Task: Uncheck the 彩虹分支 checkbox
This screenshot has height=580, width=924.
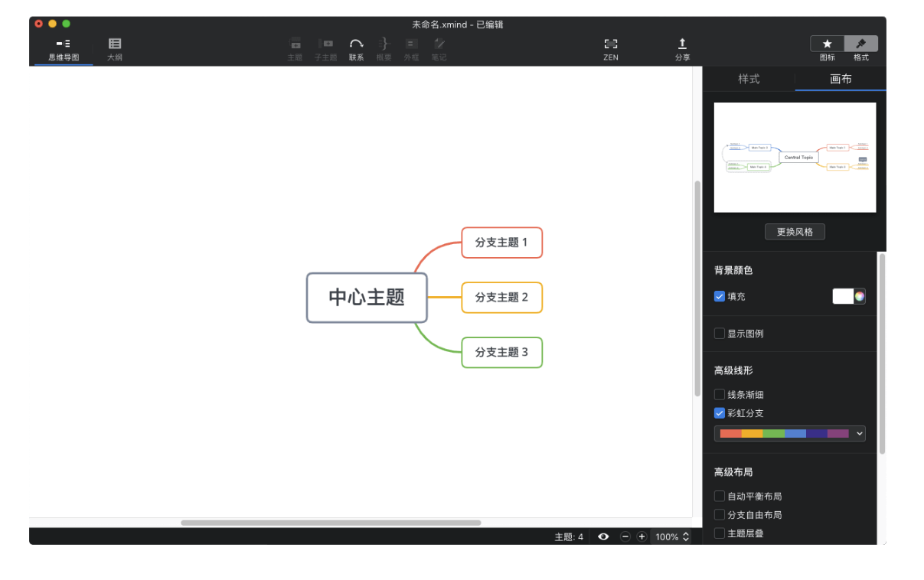Action: pos(719,413)
